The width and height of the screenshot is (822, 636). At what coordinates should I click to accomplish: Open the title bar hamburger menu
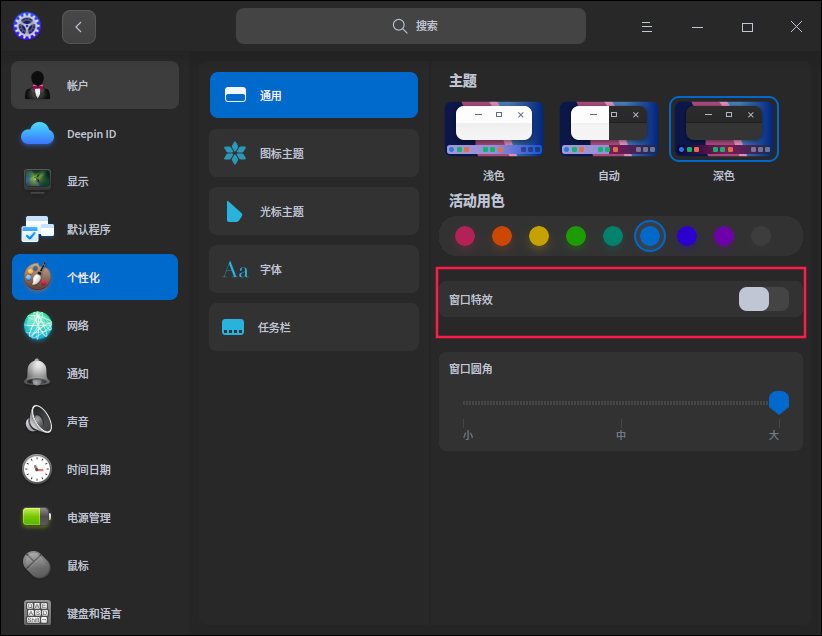647,27
